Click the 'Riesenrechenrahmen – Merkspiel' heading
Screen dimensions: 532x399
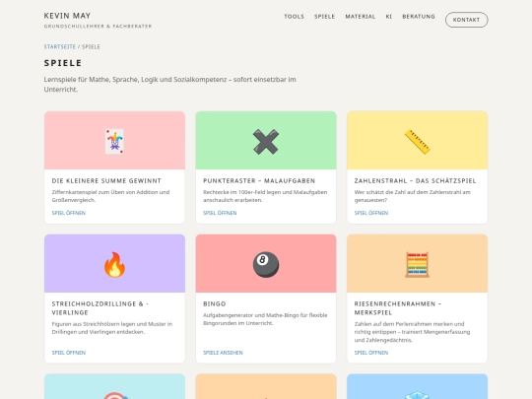pyautogui.click(x=398, y=308)
